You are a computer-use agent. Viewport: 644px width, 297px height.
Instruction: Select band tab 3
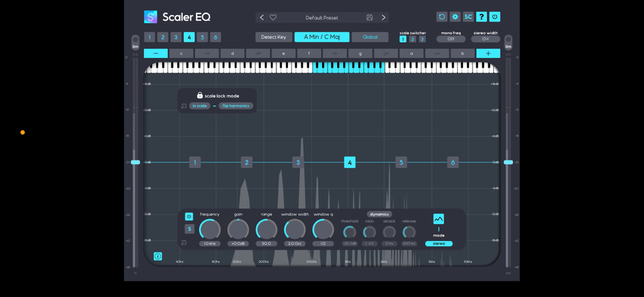176,37
